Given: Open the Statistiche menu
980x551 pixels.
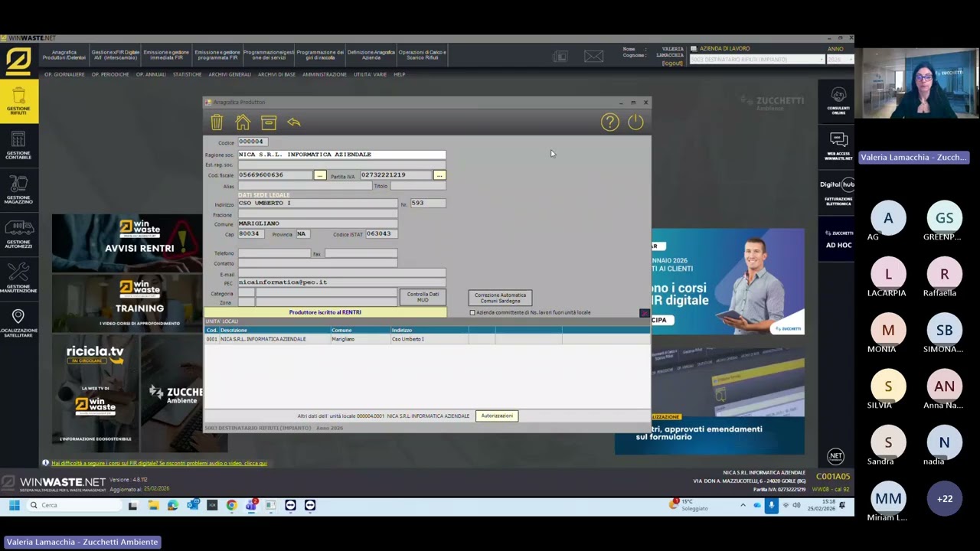Looking at the screenshot, I should pos(188,74).
